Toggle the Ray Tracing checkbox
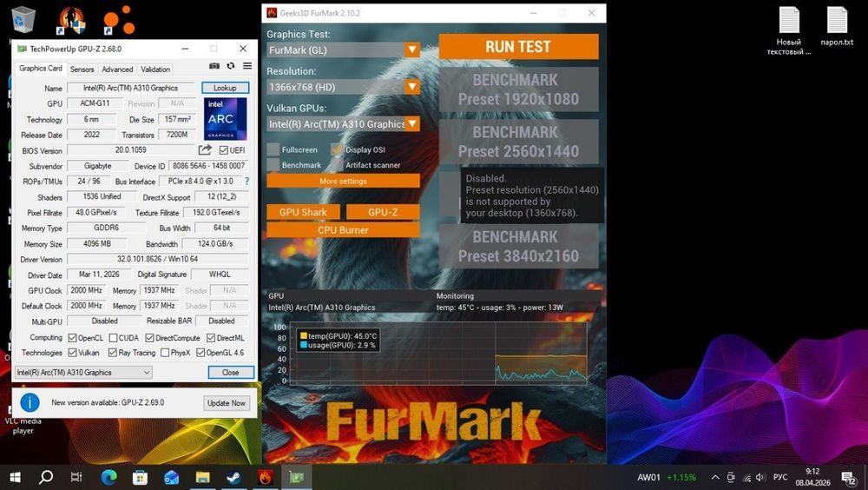The height and width of the screenshot is (490, 868). (x=112, y=353)
